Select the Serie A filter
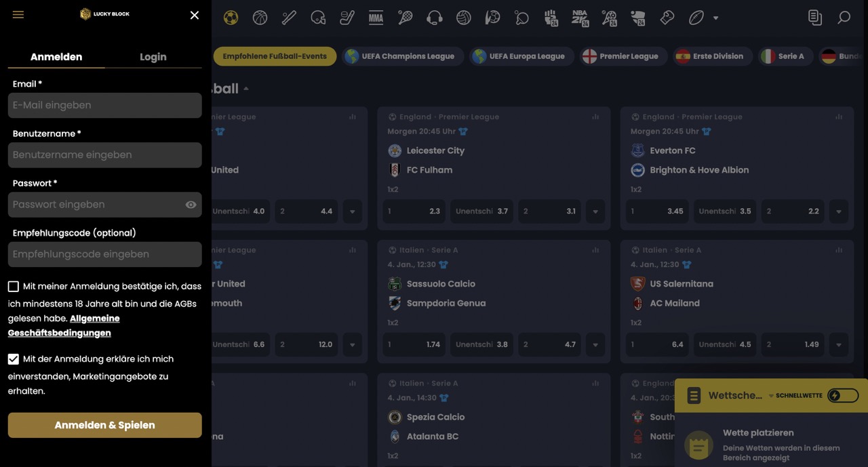This screenshot has width=868, height=467. click(785, 56)
